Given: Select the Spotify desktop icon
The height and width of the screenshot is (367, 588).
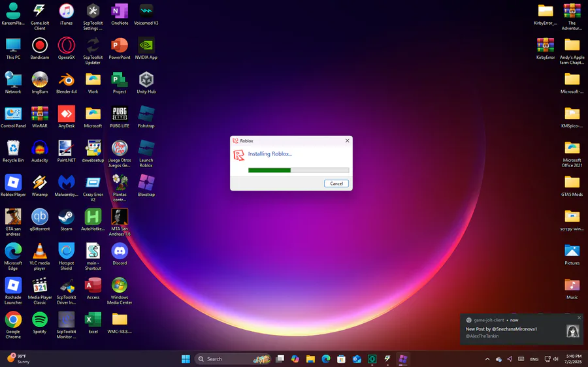Looking at the screenshot, I should point(40,323).
